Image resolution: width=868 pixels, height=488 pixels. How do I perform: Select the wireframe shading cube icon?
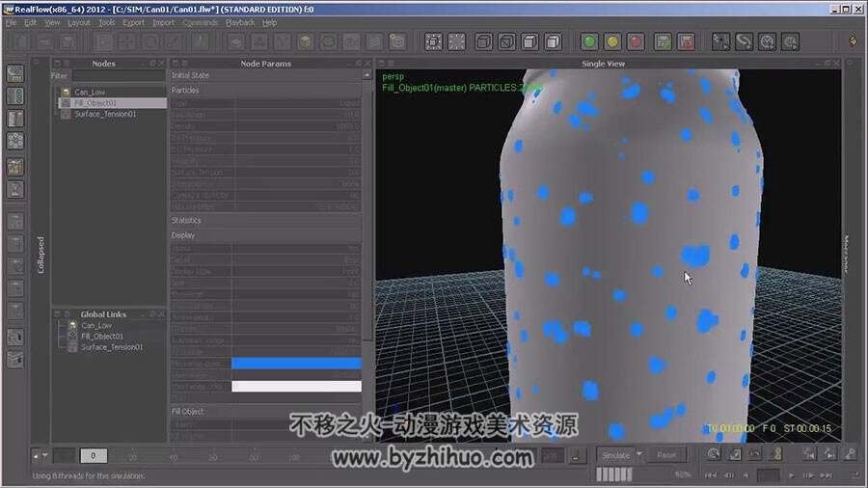click(x=506, y=41)
